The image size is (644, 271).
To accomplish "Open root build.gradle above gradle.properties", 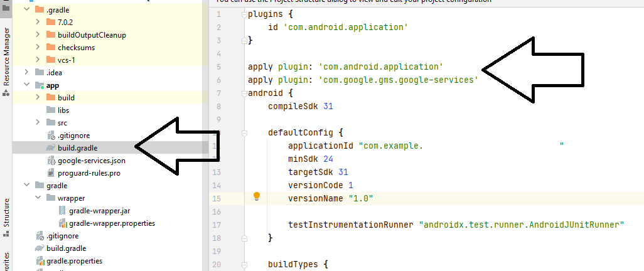I will point(60,248).
